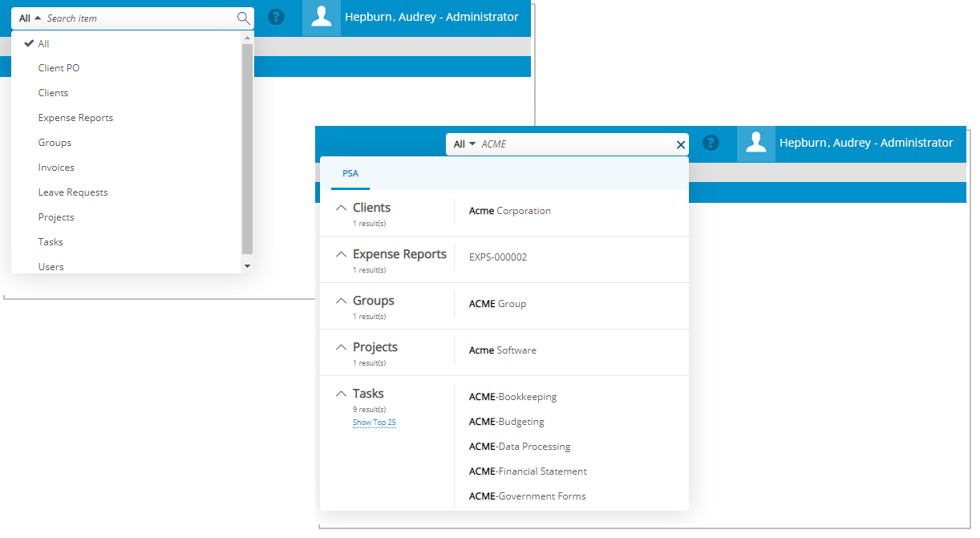
Task: Click the Expense Reports section heading
Action: click(399, 254)
